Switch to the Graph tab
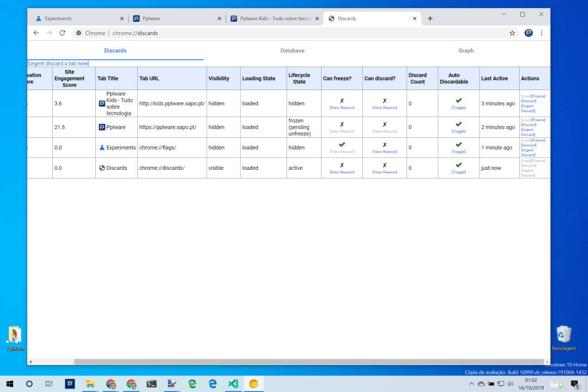588x392 pixels. (x=466, y=51)
